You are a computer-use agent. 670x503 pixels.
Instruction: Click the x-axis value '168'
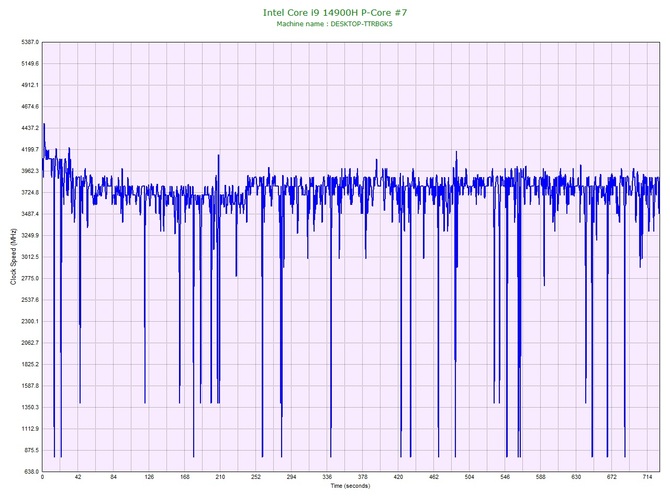[185, 477]
